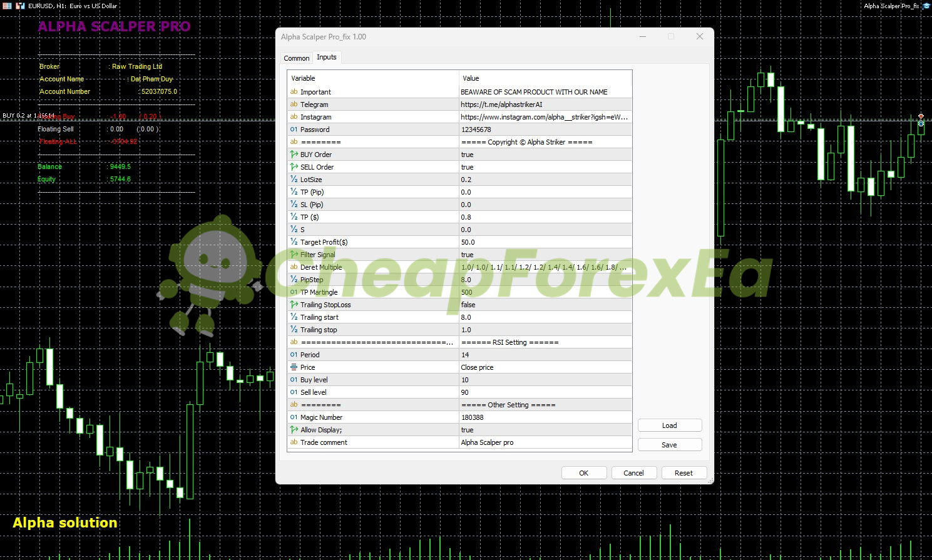Click the integer icon beside Password
This screenshot has height=560, width=932.
tap(294, 130)
